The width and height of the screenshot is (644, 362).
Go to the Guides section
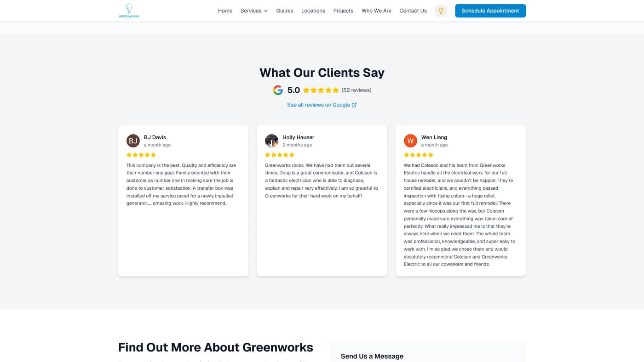click(x=284, y=10)
